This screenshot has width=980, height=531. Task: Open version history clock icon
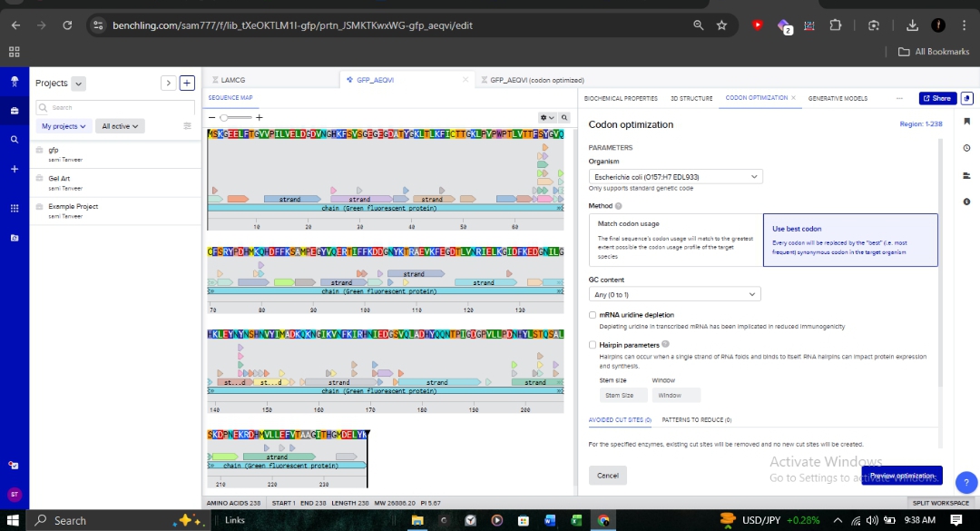966,148
